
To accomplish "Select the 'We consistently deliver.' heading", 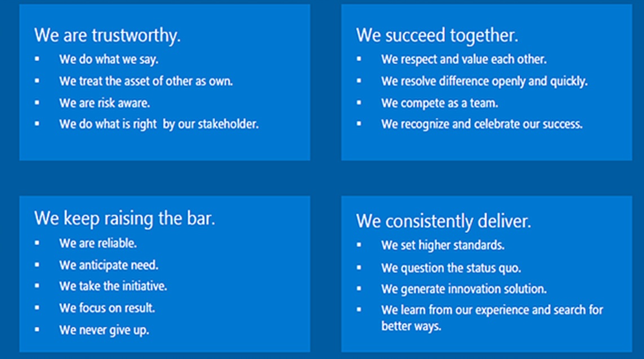I will click(x=443, y=221).
